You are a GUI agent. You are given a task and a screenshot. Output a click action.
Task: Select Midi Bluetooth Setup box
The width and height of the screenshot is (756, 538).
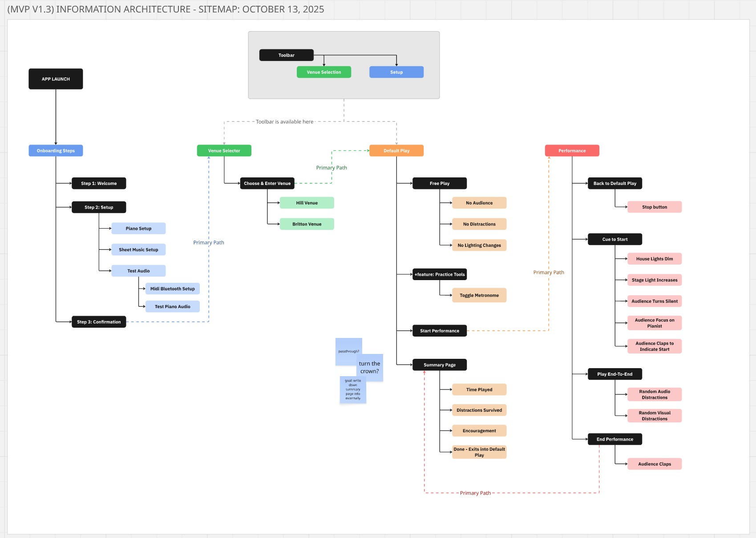[173, 289]
